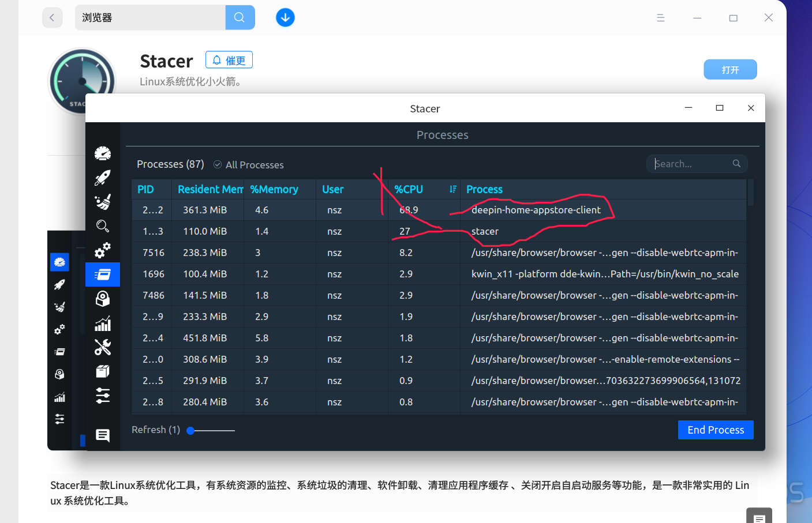Sort by the Process column header

pos(603,189)
